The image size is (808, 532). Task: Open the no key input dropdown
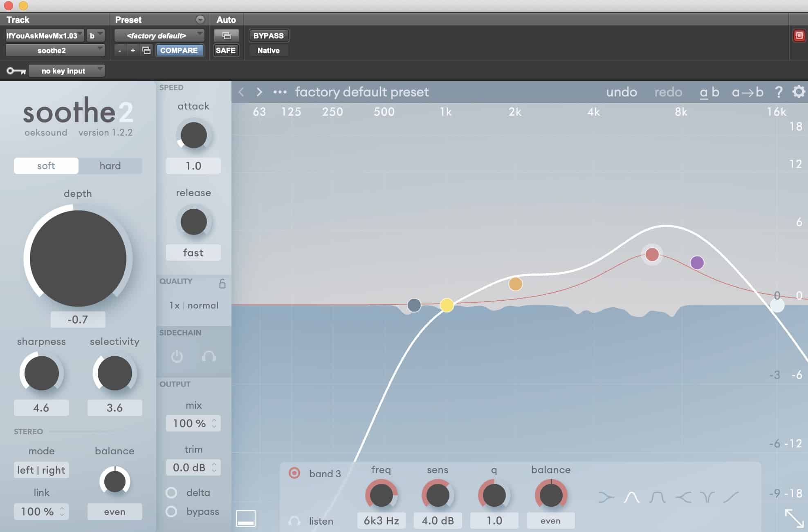point(66,70)
